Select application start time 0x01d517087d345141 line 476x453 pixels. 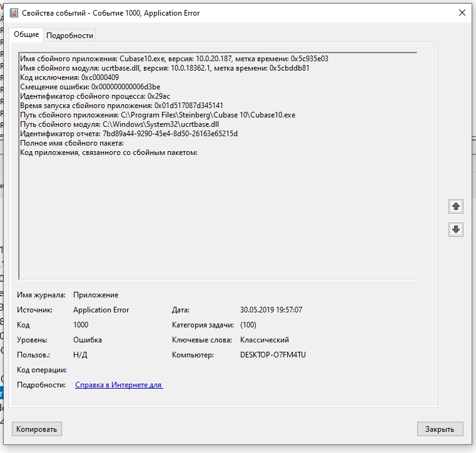tap(121, 106)
